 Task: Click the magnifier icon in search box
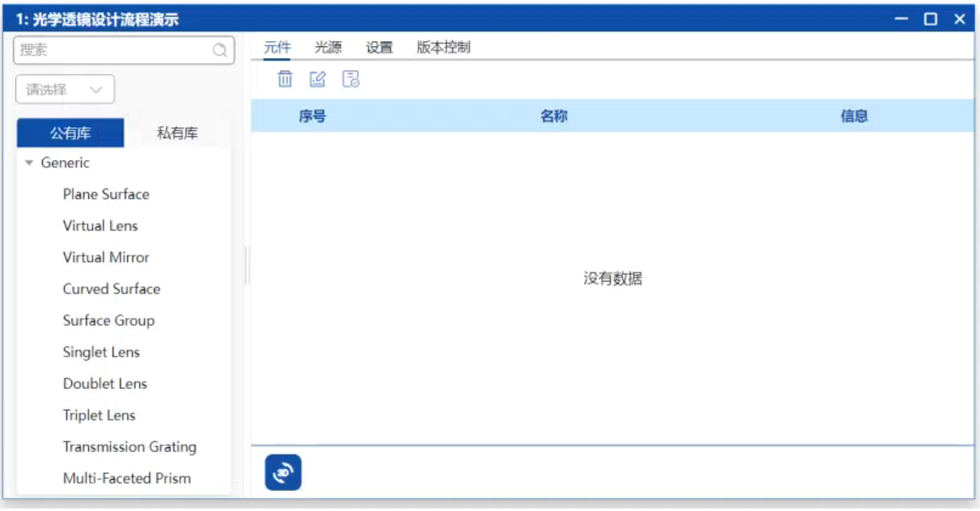pyautogui.click(x=219, y=50)
